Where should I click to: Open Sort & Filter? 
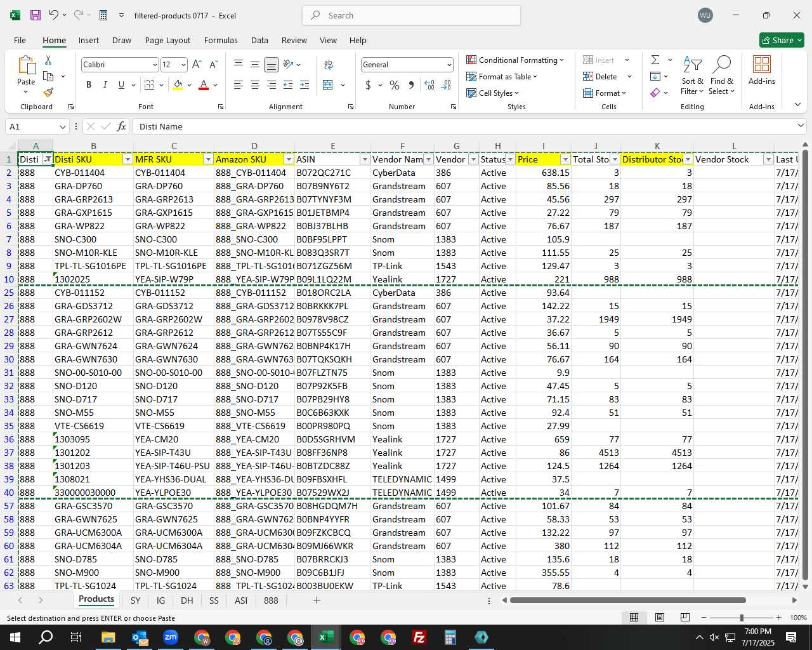pos(692,76)
